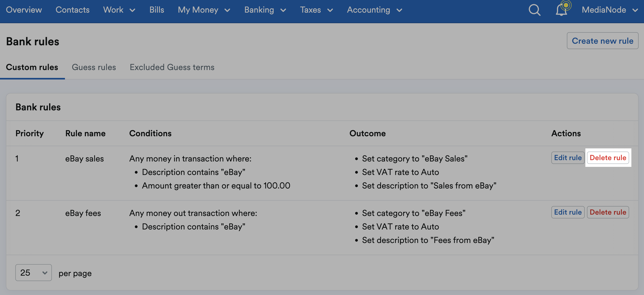Image resolution: width=644 pixels, height=295 pixels.
Task: Delete the eBay sales rule
Action: point(608,158)
